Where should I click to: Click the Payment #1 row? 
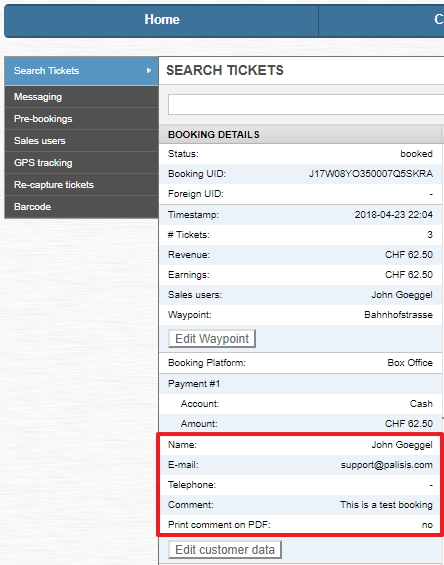coord(301,384)
